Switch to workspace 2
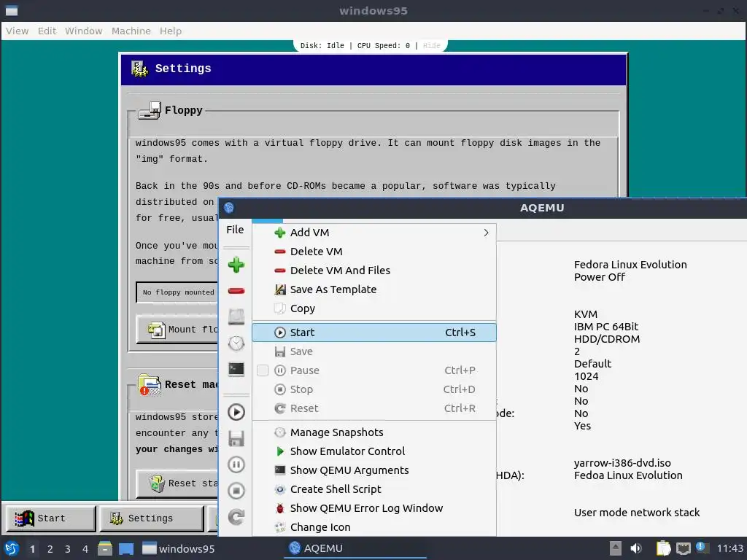This screenshot has width=747, height=560. (50, 549)
